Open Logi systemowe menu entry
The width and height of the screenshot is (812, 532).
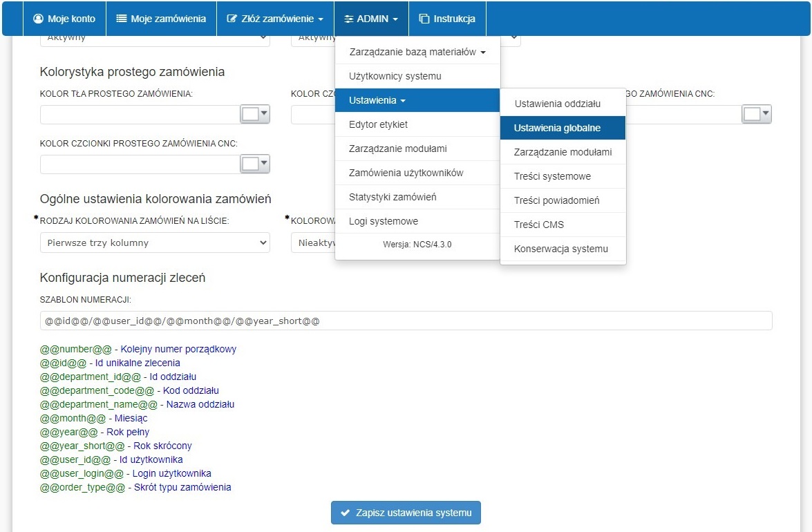click(x=384, y=221)
